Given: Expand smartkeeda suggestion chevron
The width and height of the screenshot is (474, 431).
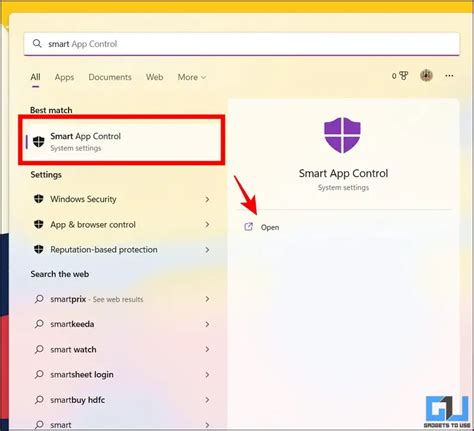Looking at the screenshot, I should [x=207, y=324].
